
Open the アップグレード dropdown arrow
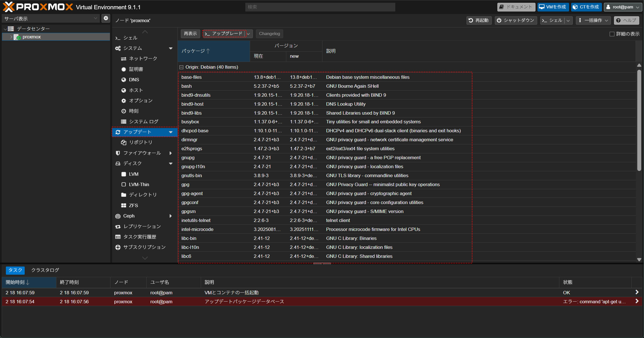tap(248, 34)
